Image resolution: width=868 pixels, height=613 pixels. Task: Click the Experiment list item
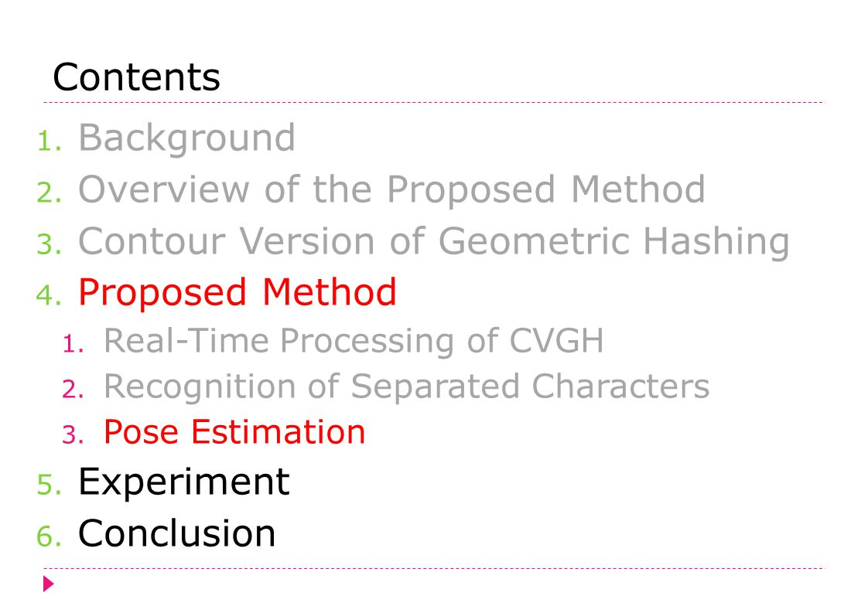click(184, 482)
